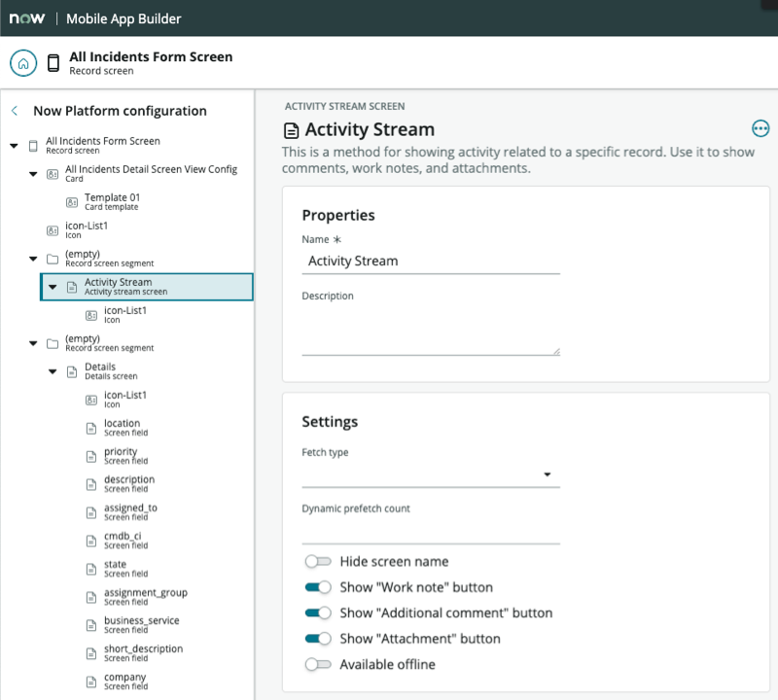
Task: Collapse the second (empty) Record screen segment
Action: 33,343
